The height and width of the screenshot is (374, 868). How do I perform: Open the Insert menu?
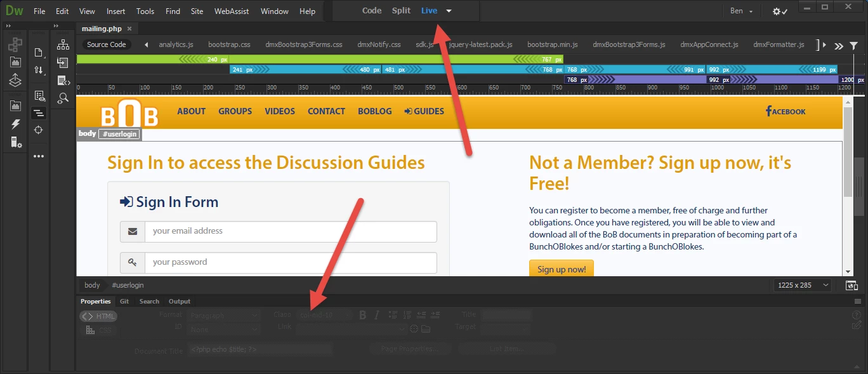(116, 11)
